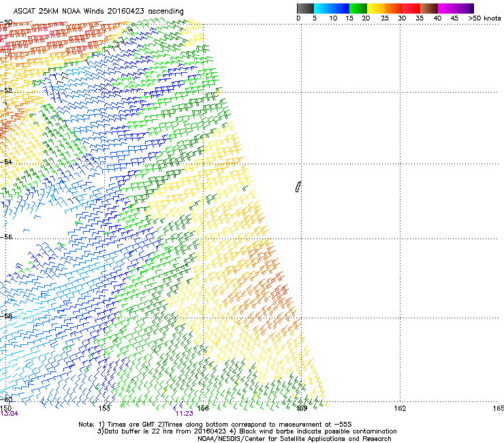Click the 'Data buffer is 22 hrs' note

click(x=247, y=431)
